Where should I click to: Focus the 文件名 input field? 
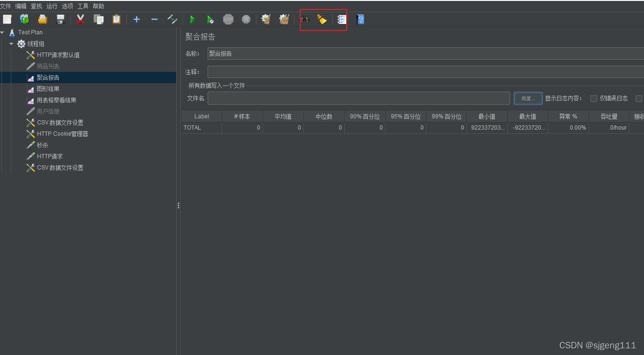point(359,98)
